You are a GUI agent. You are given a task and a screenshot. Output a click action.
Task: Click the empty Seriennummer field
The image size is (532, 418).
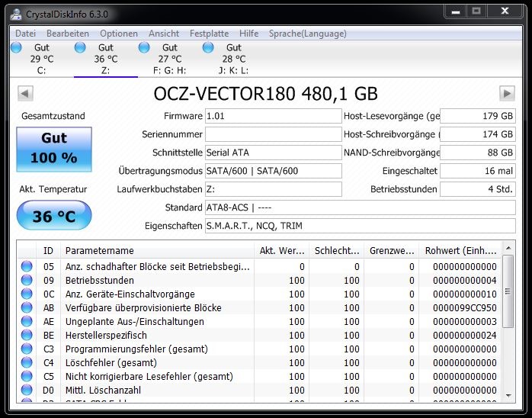click(x=273, y=134)
